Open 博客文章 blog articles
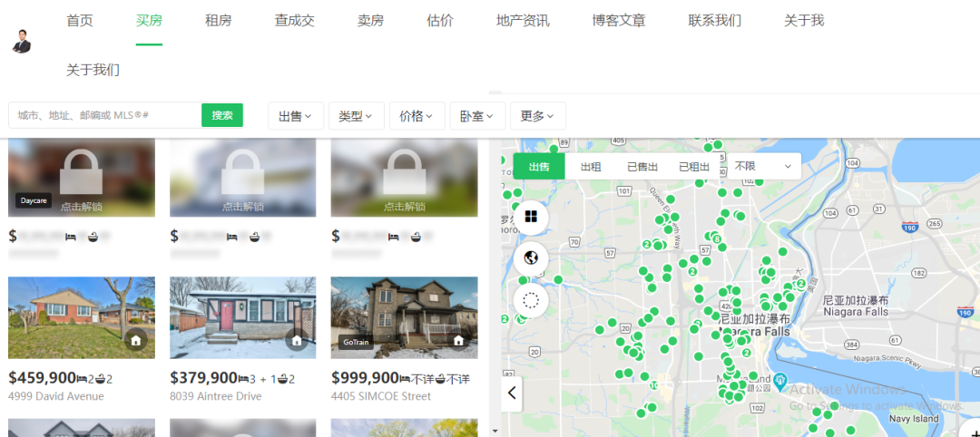Viewport: 980px width, 437px height. 619,21
